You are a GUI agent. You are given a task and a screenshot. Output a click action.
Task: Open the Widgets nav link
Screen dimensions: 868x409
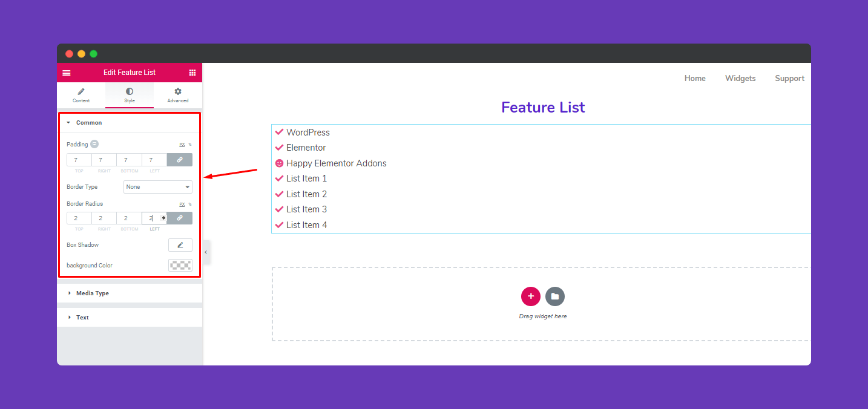click(740, 78)
